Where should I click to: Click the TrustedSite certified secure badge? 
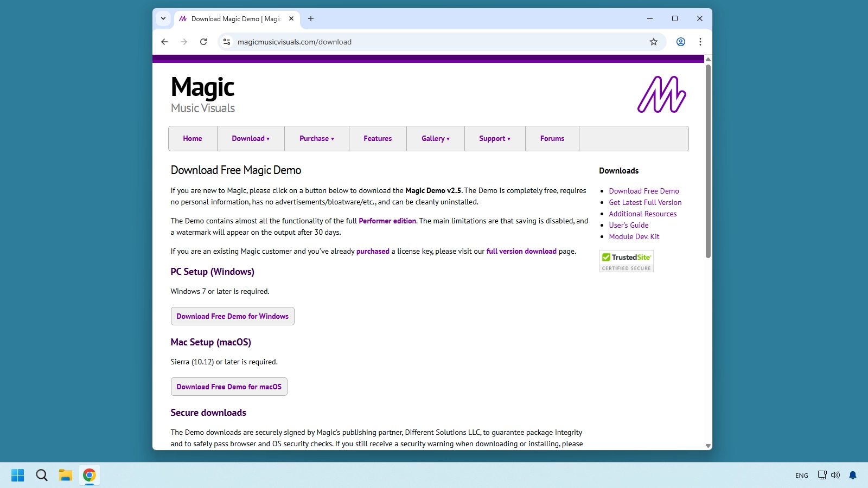627,261
